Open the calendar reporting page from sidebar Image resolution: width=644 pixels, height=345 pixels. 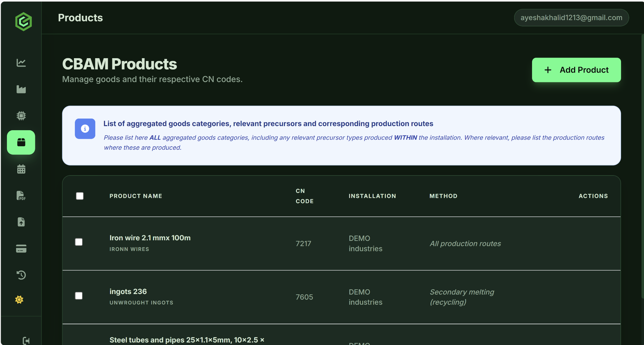pos(21,169)
